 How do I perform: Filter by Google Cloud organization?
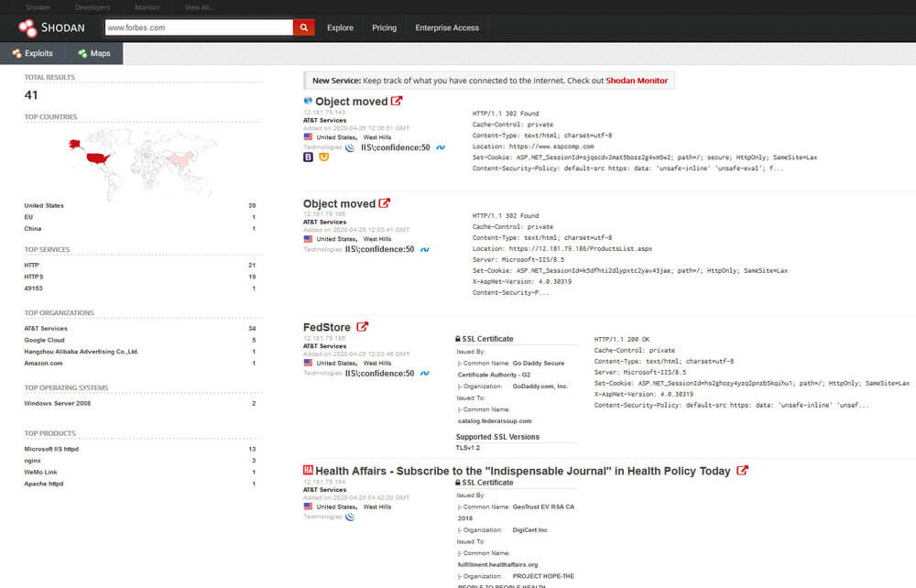(44, 341)
